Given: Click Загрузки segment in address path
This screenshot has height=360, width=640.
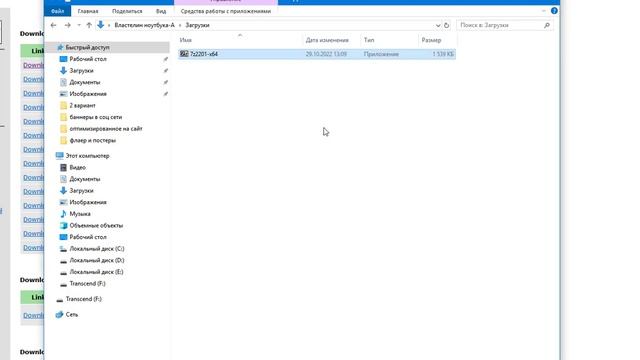Looking at the screenshot, I should 198,25.
